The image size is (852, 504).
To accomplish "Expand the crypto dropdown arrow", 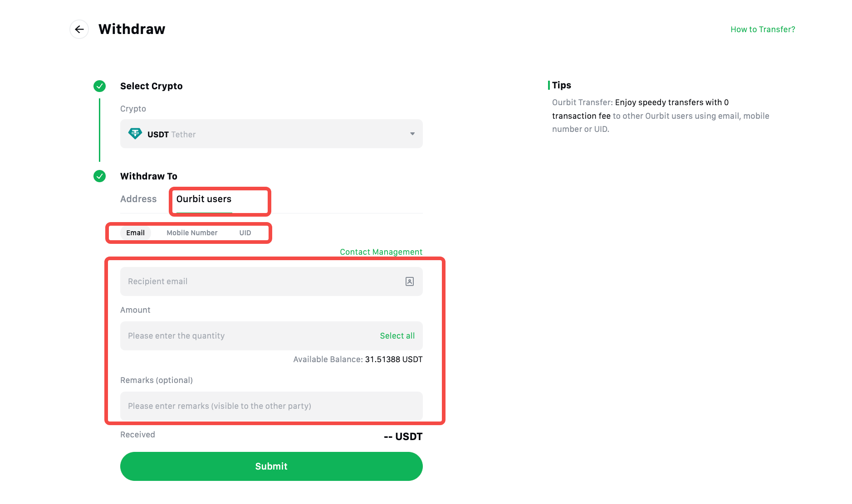I will pos(412,134).
